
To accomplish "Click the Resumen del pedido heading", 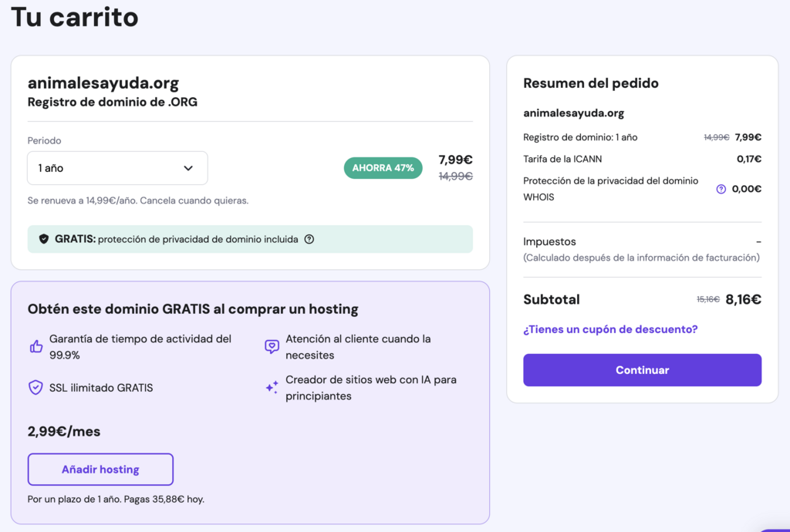I will point(591,83).
